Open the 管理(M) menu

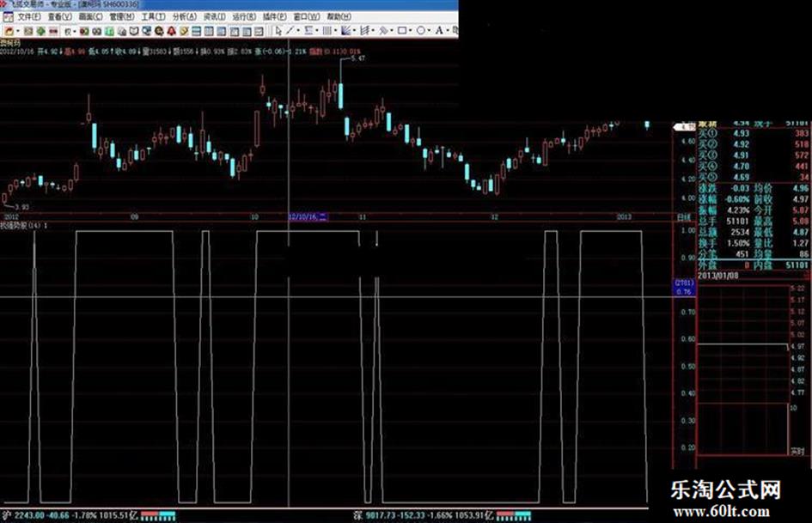122,17
